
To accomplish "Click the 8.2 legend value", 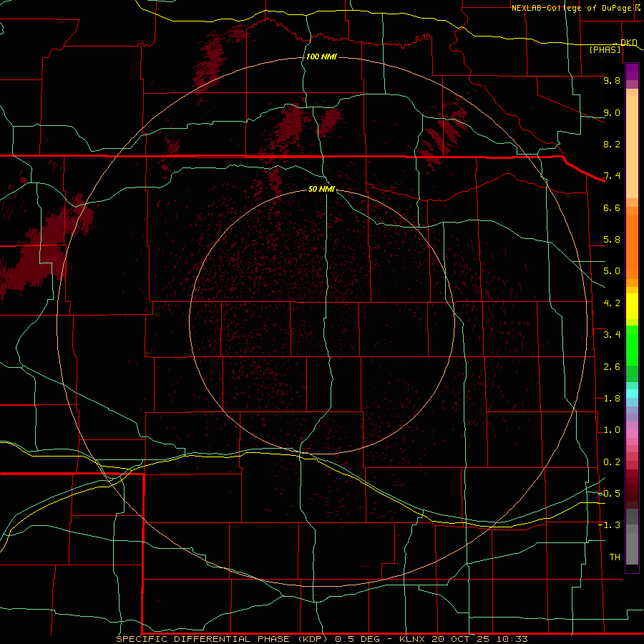I will click(612, 144).
